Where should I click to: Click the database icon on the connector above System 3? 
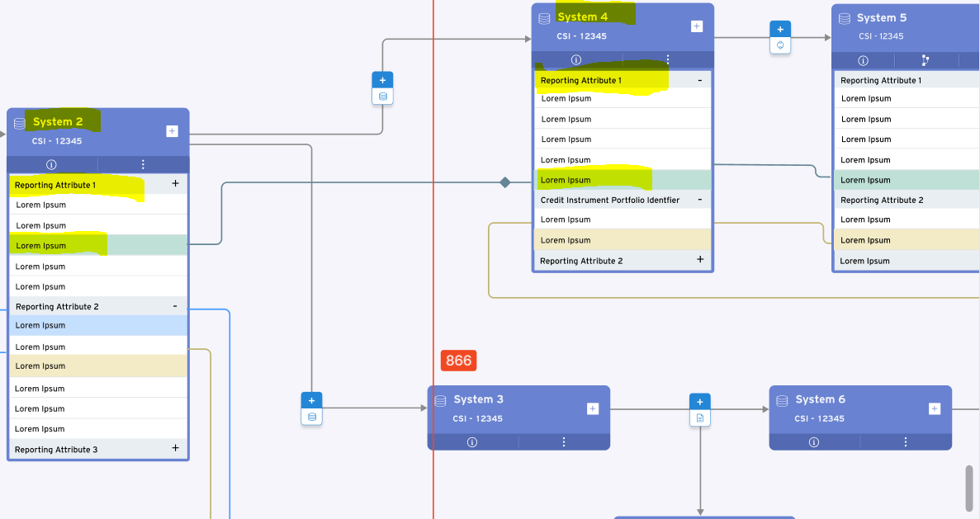[x=311, y=417]
